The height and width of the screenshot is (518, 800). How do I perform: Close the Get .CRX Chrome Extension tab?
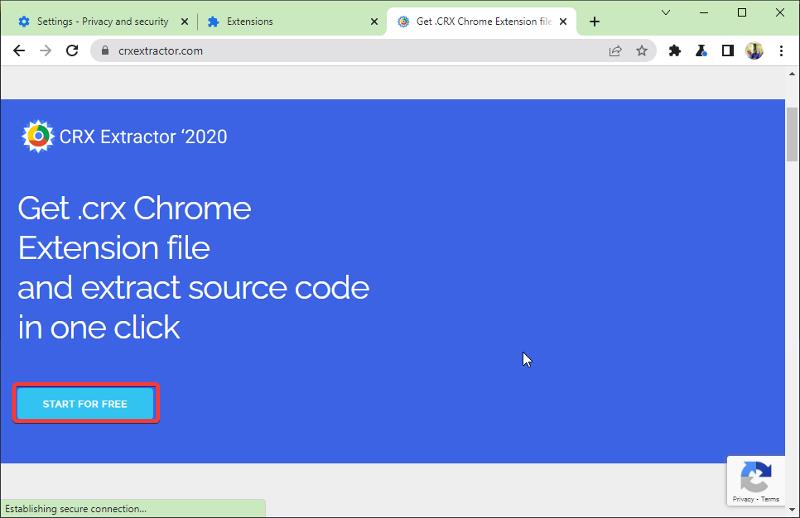tap(566, 21)
